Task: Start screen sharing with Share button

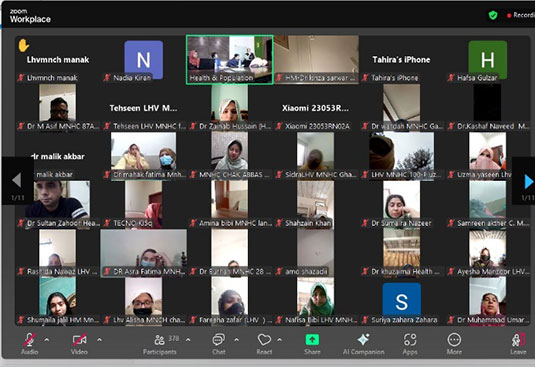Action: point(312,340)
